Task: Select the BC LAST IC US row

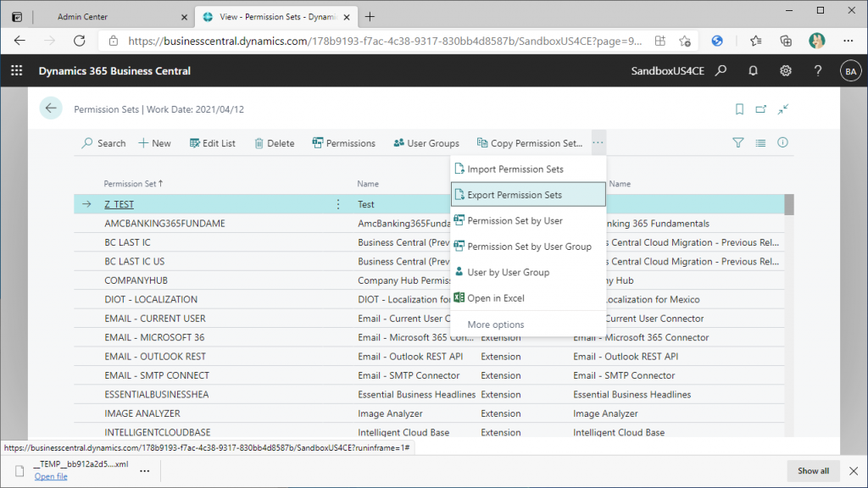Action: [x=429, y=261]
